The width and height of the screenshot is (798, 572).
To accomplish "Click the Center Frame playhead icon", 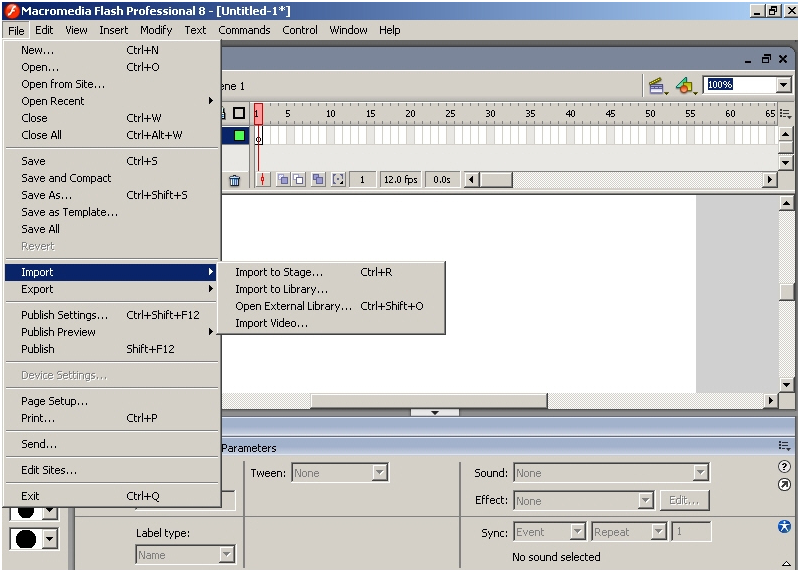I will [x=263, y=179].
